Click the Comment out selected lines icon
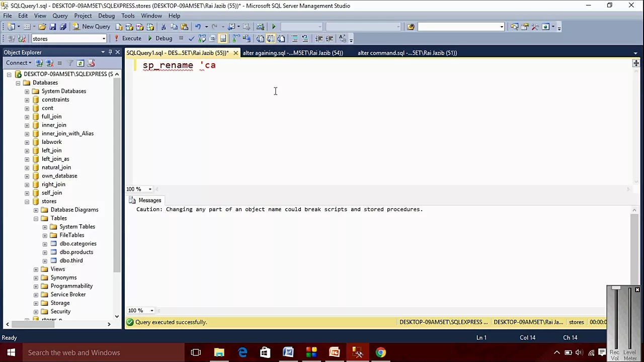644x362 pixels. [294, 38]
